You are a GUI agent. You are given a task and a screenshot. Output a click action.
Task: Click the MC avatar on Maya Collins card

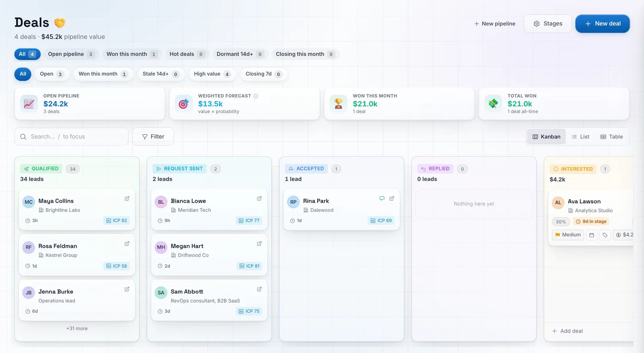29,202
